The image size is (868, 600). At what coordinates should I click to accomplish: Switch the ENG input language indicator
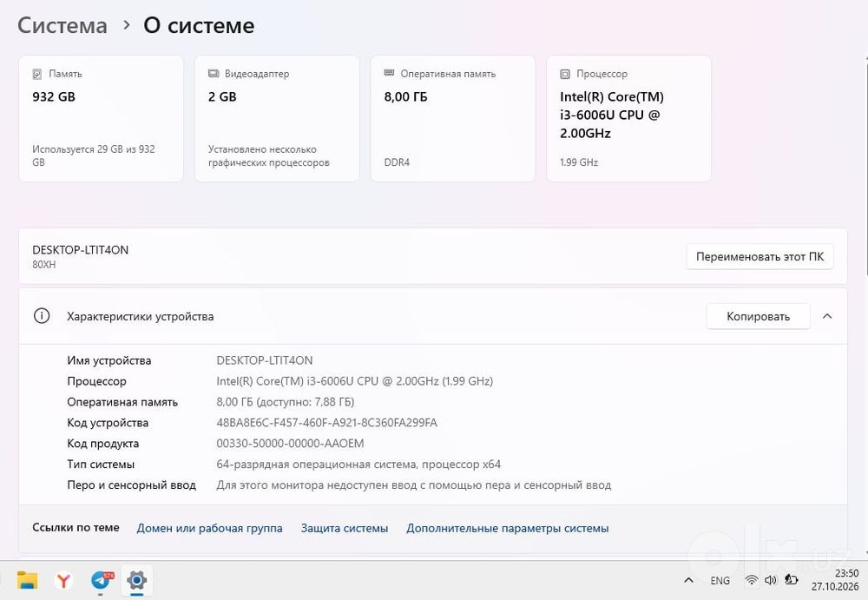point(720,581)
